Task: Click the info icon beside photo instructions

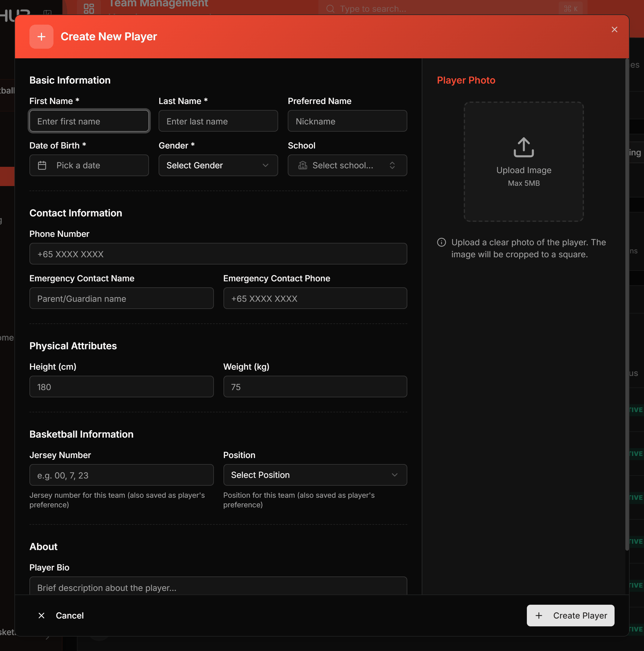Action: click(x=441, y=242)
